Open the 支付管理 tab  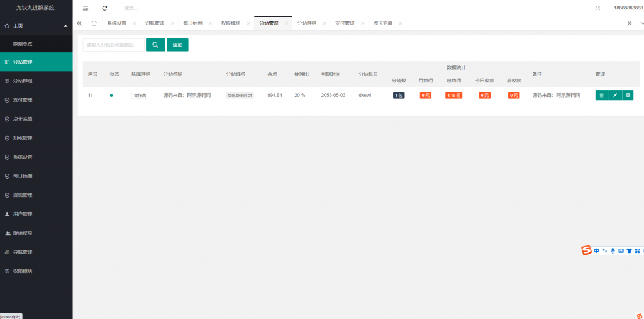click(344, 23)
